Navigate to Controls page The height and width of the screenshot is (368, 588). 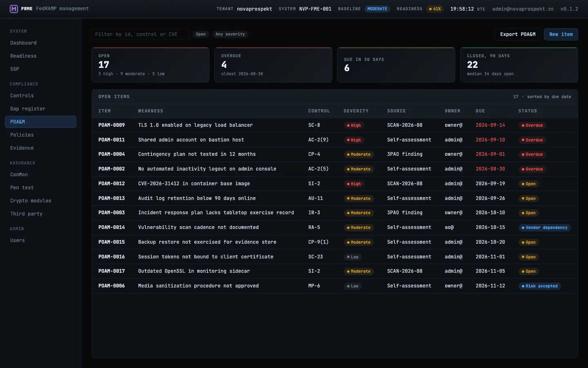(x=40, y=96)
